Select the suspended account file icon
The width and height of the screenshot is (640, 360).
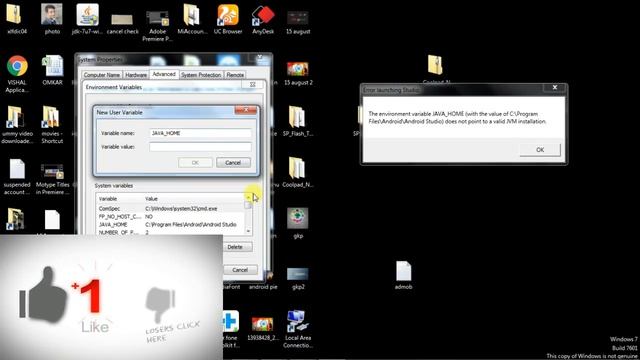[x=17, y=176]
